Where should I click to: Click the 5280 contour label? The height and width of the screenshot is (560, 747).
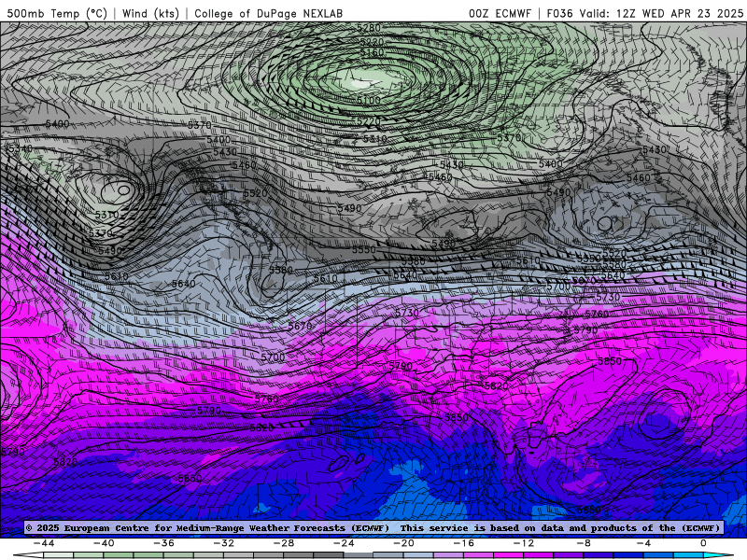tap(369, 28)
